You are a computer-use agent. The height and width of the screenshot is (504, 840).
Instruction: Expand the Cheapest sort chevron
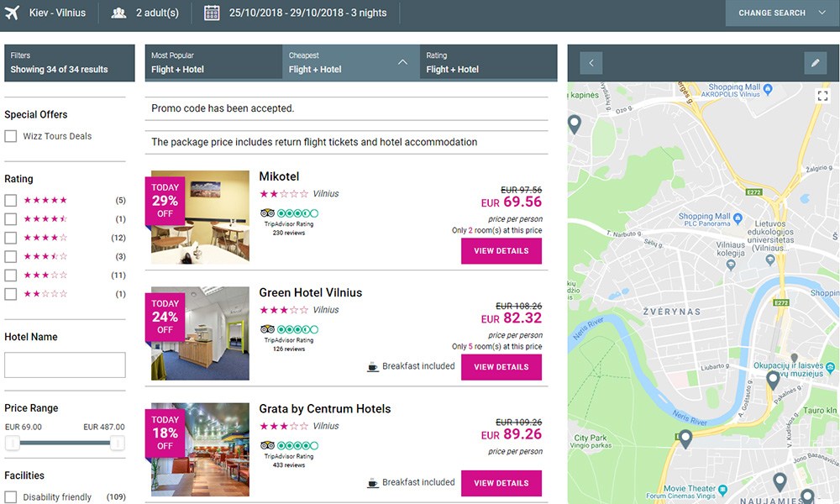coord(402,62)
